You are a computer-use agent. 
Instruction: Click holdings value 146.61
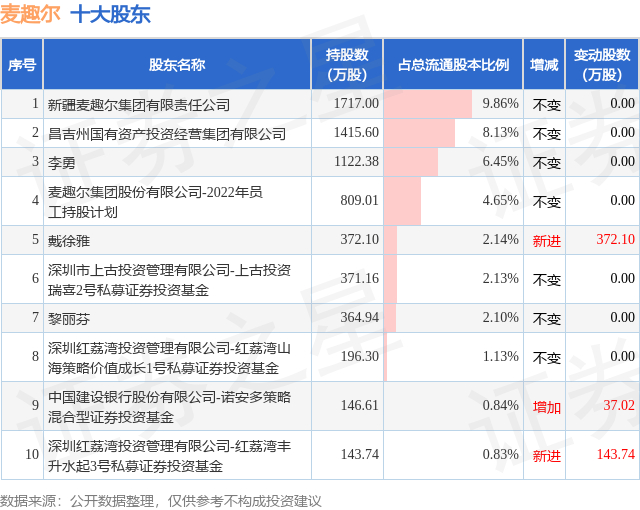click(360, 406)
